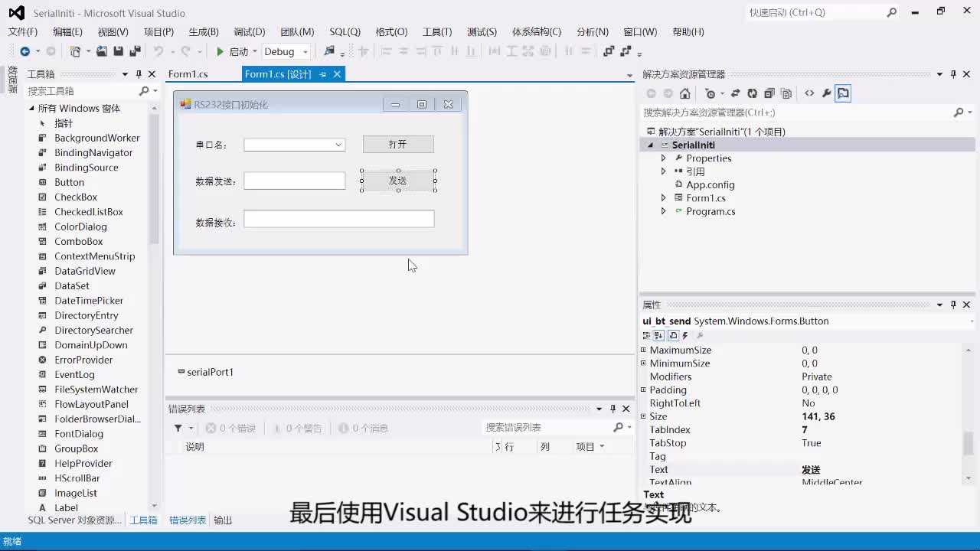Click the 打开 button on the form
Screen dimensions: 980x551
pos(398,144)
